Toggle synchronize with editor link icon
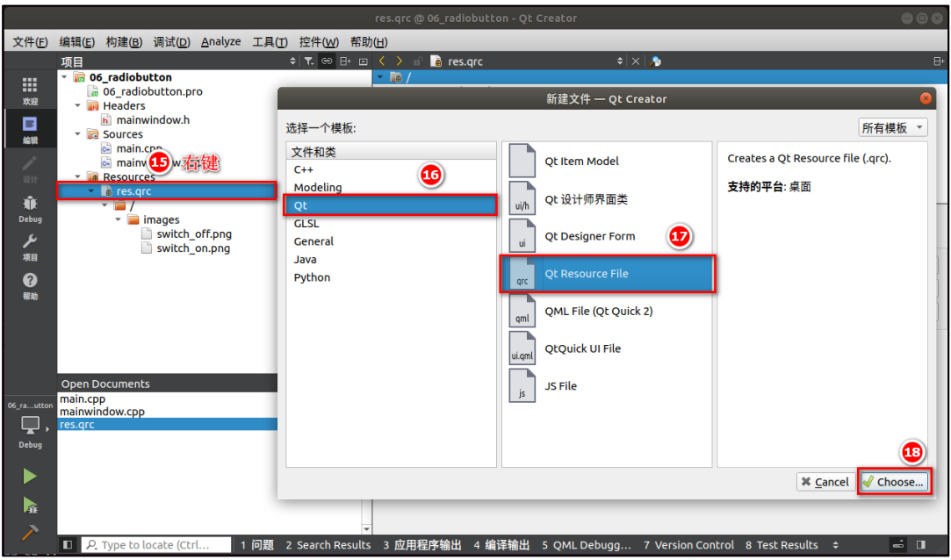The width and height of the screenshot is (951, 560). [x=327, y=61]
